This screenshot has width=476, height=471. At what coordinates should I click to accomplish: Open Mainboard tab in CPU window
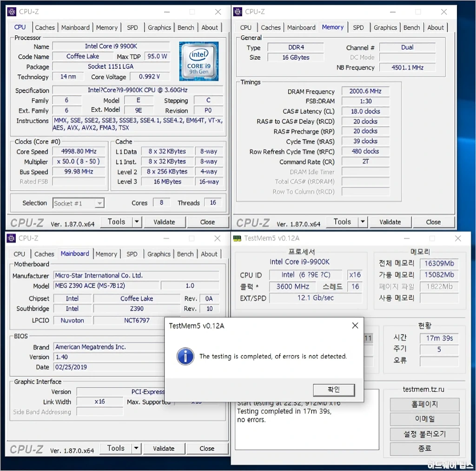tap(75, 27)
